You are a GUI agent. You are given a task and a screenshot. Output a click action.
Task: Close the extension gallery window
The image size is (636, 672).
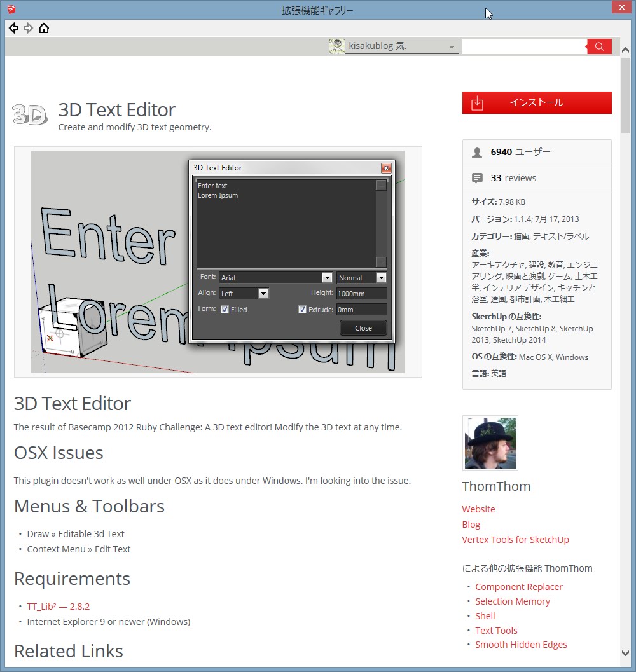[622, 7]
